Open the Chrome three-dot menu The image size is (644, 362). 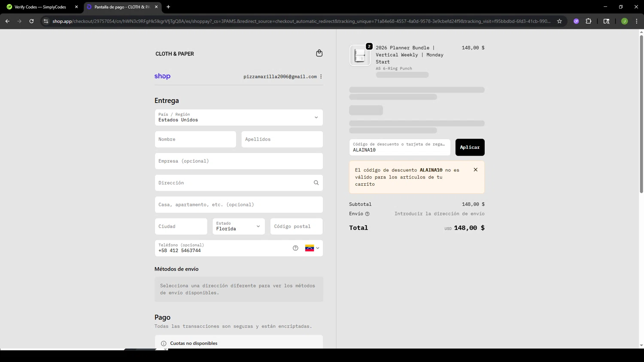click(636, 21)
